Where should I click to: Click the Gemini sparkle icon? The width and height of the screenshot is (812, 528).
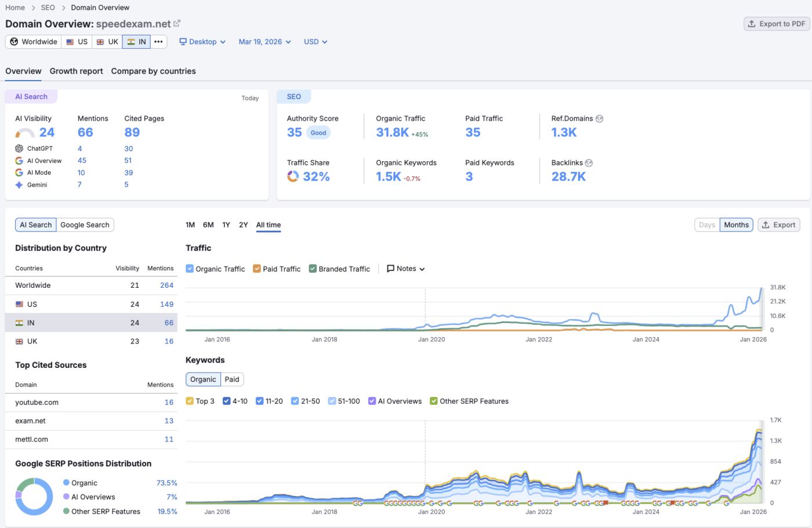[x=19, y=185]
